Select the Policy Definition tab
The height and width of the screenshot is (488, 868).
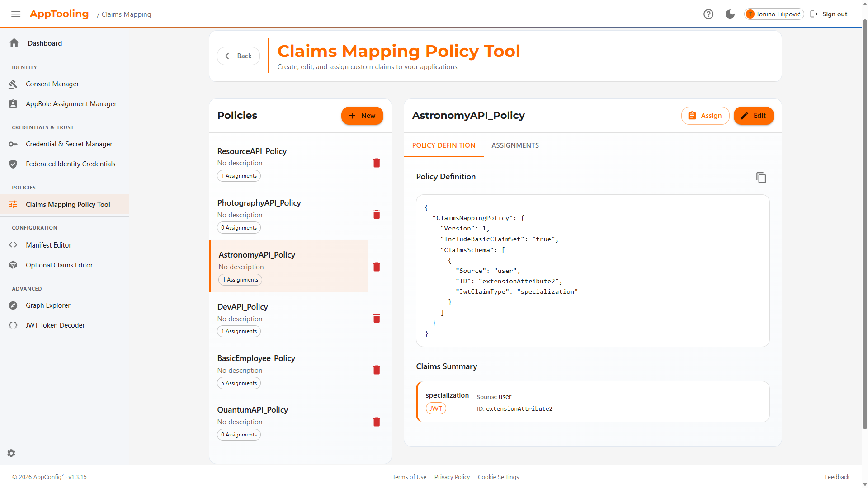(x=443, y=145)
